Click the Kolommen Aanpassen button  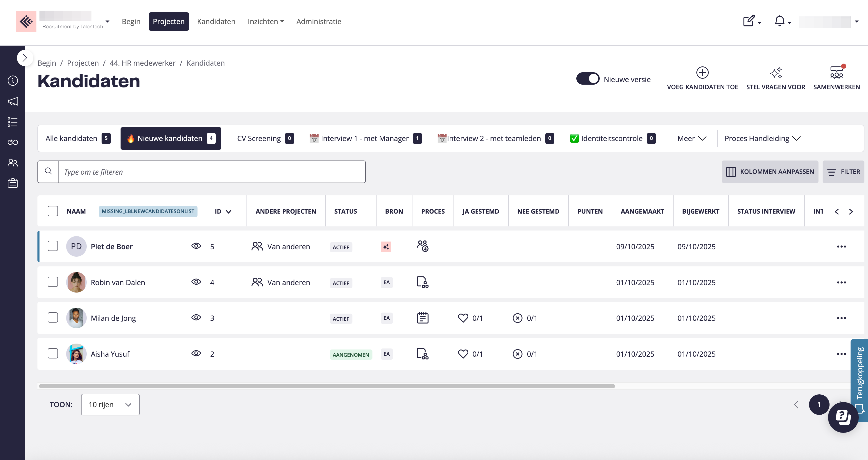[x=770, y=172]
